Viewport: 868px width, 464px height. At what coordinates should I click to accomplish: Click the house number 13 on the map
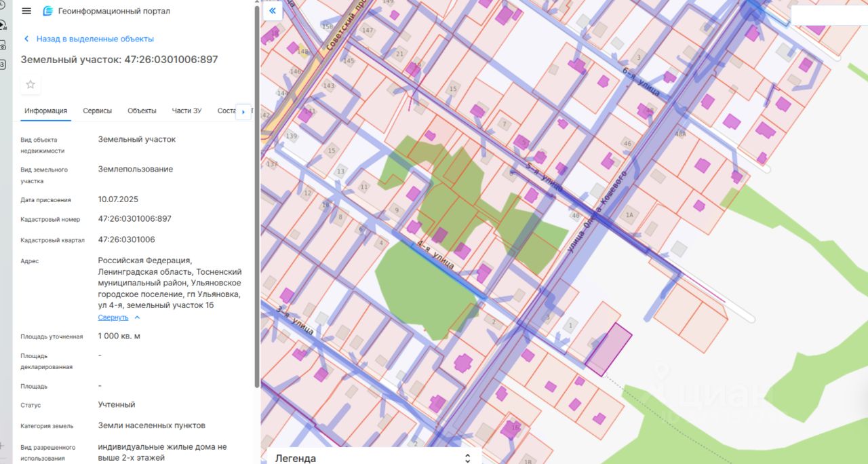pos(340,171)
